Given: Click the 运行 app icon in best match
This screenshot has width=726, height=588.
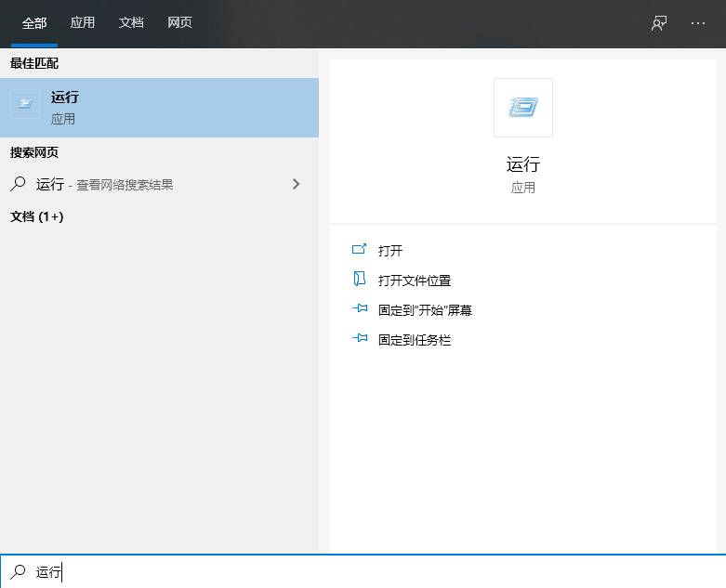Looking at the screenshot, I should pyautogui.click(x=25, y=104).
